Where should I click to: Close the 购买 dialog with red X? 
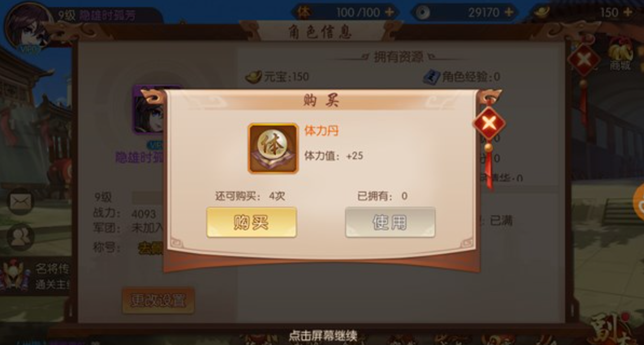click(489, 124)
